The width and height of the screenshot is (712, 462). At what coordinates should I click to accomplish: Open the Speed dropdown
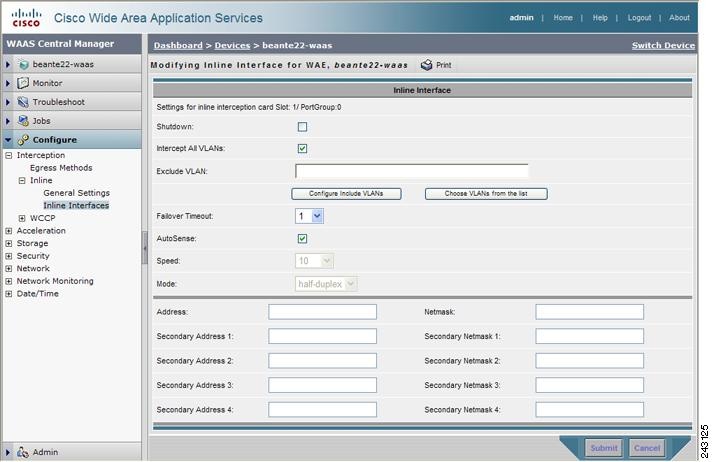coord(314,261)
